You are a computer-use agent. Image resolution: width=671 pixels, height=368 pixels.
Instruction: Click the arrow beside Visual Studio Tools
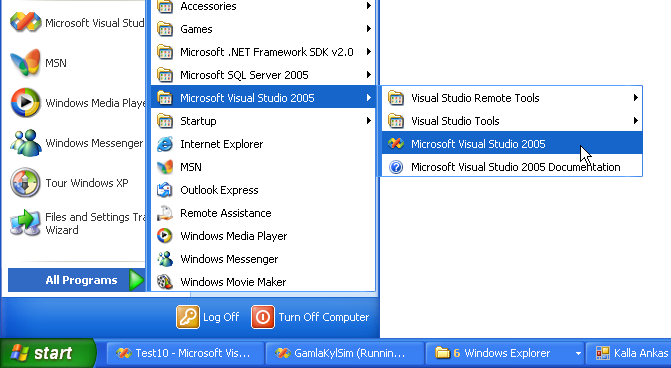point(636,121)
